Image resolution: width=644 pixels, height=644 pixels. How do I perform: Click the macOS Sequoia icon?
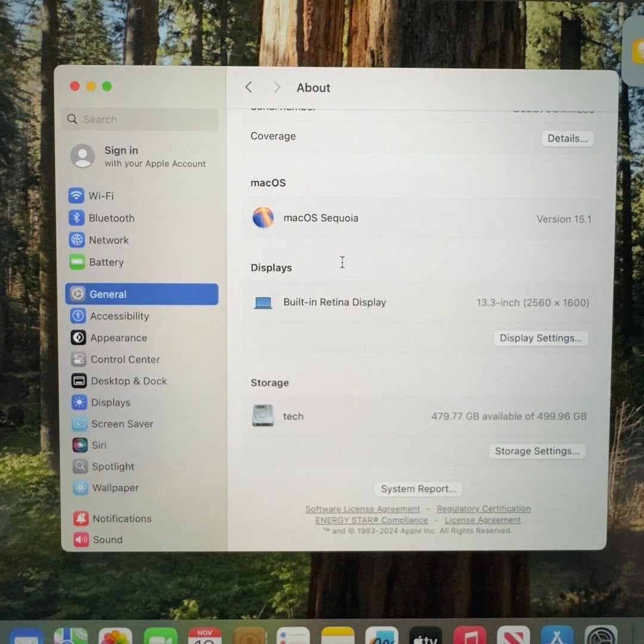(x=263, y=218)
